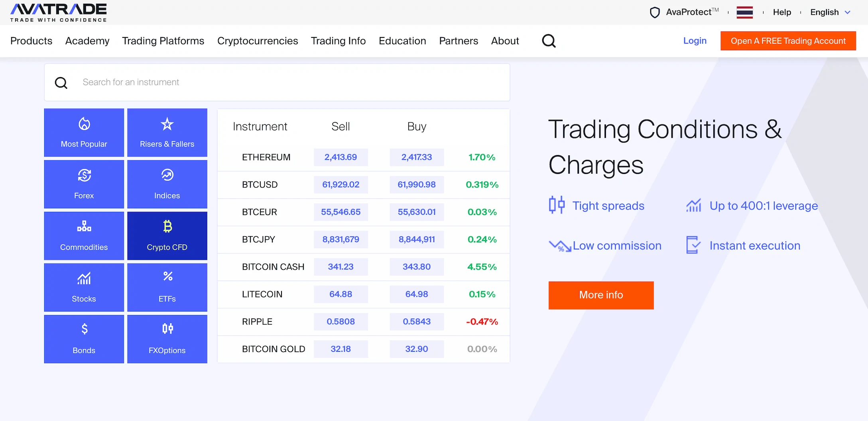Open the Trading Platforms menu

(x=163, y=41)
